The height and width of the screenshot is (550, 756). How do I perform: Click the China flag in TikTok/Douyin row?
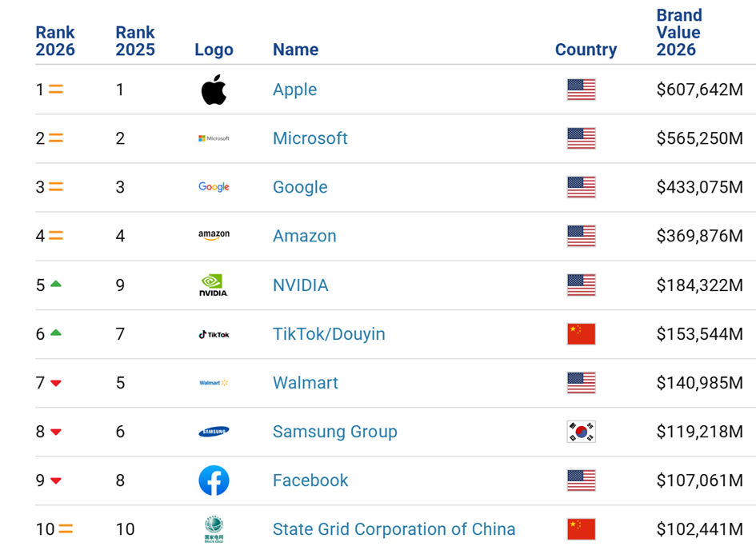coord(581,334)
